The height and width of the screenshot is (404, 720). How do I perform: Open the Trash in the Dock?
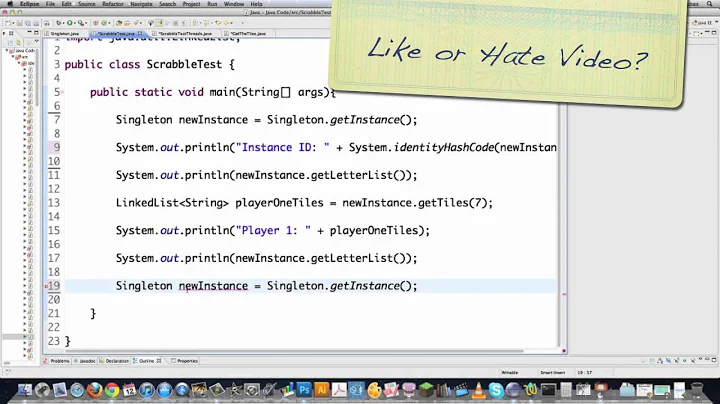coord(697,390)
